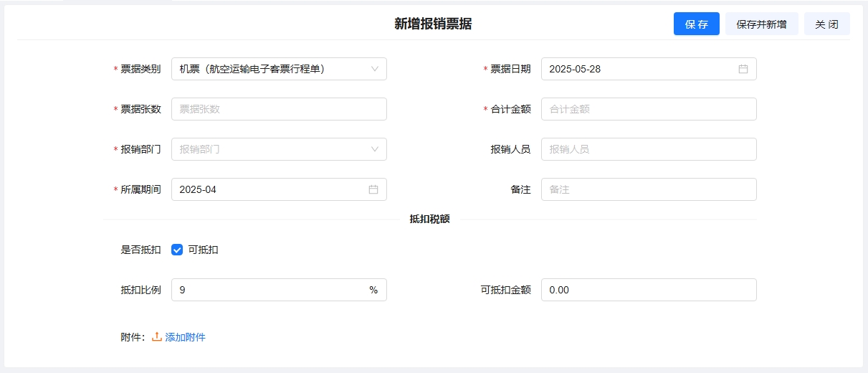Screen dimensions: 868x373
Task: Click the chevron arrow in 票据类别 box
Action: (375, 69)
